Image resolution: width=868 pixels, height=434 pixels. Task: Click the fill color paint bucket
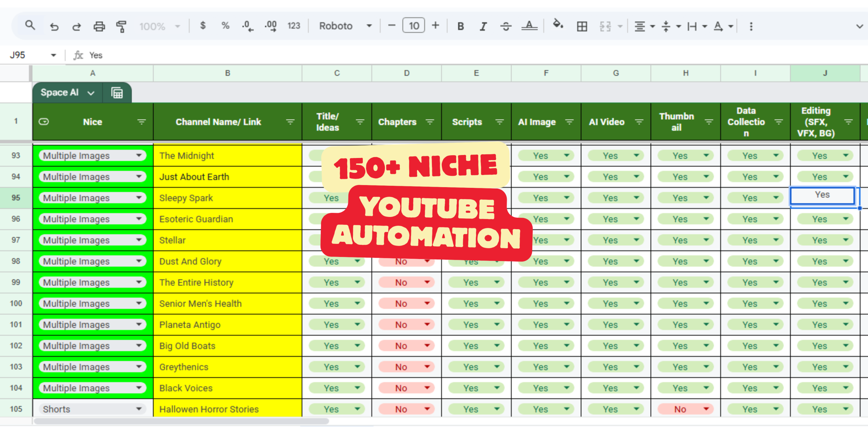coord(557,25)
